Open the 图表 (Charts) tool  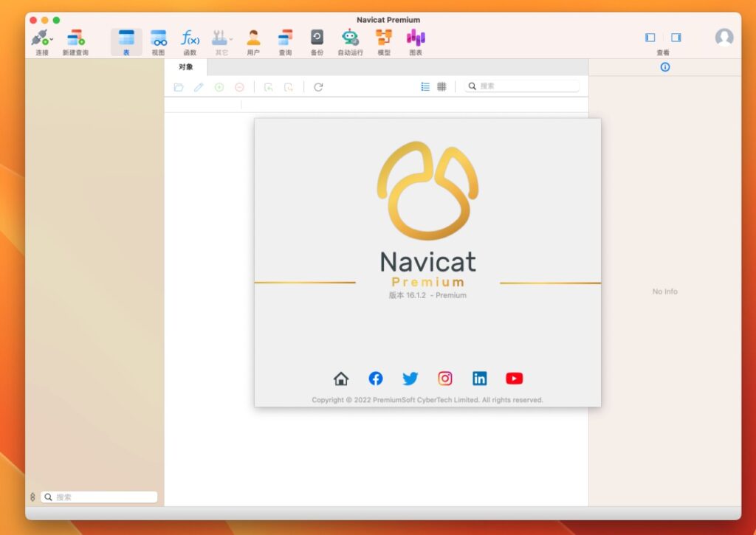tap(415, 41)
